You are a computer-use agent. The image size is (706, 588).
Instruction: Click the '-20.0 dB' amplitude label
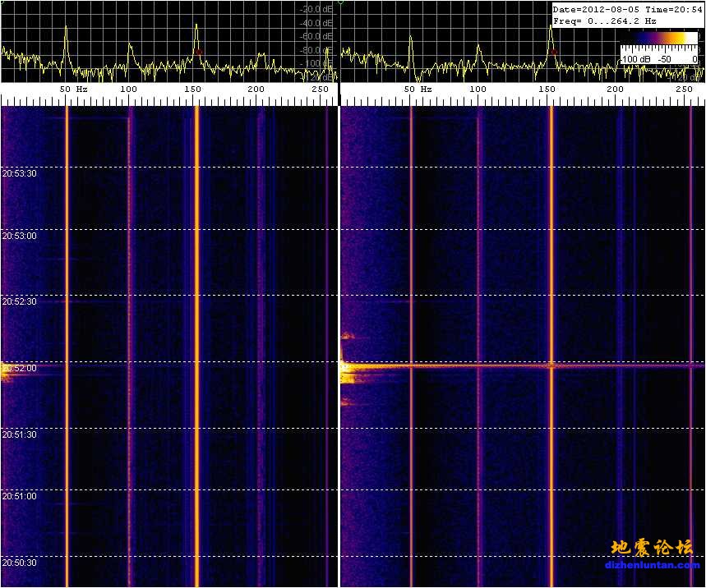pos(316,9)
